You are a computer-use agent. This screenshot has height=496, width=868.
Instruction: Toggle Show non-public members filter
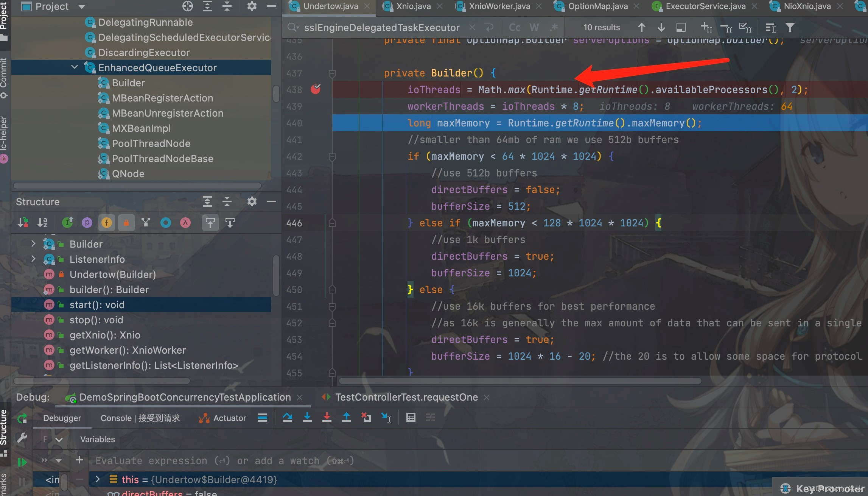click(126, 223)
